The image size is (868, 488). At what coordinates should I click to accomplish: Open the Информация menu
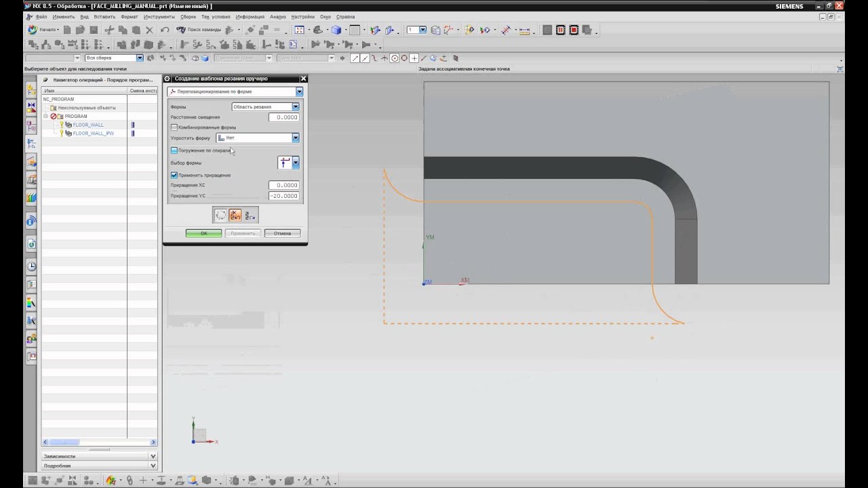point(250,16)
